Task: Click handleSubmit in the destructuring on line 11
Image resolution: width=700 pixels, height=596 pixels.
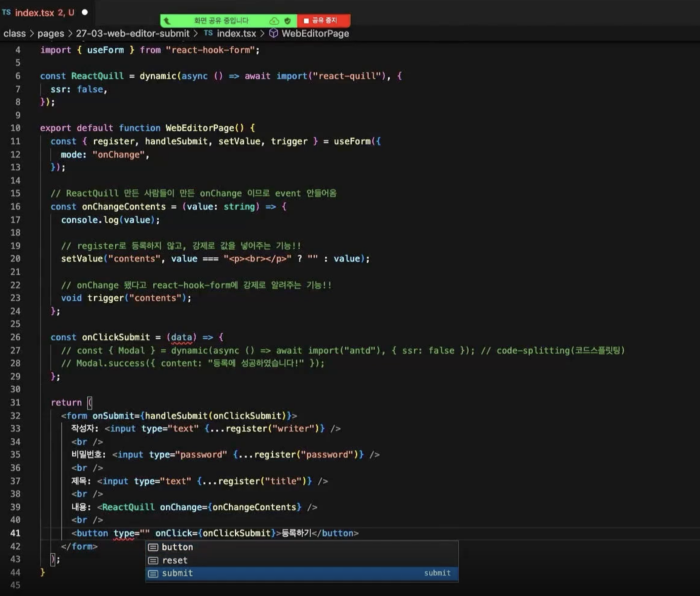Action: (176, 141)
